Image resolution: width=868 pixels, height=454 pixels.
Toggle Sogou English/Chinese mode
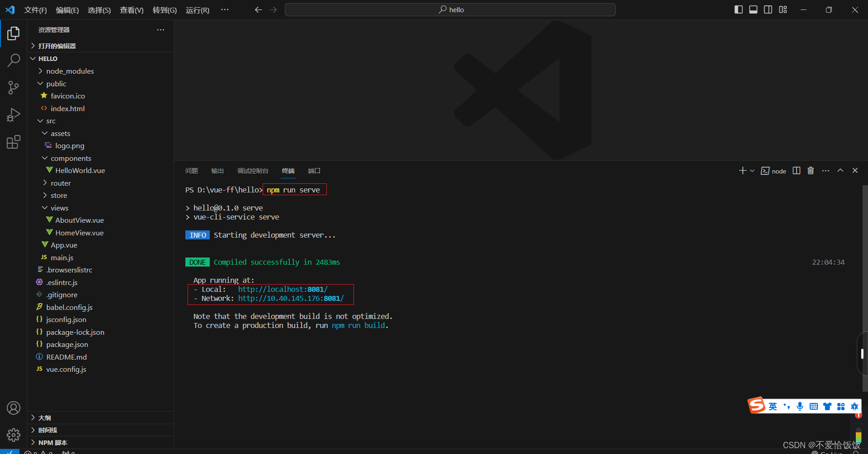coord(773,406)
